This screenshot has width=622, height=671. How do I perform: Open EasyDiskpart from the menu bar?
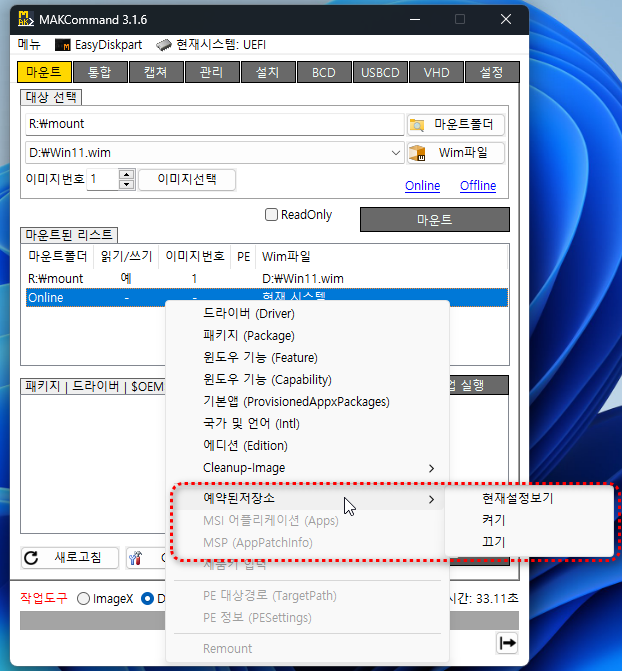pos(99,45)
